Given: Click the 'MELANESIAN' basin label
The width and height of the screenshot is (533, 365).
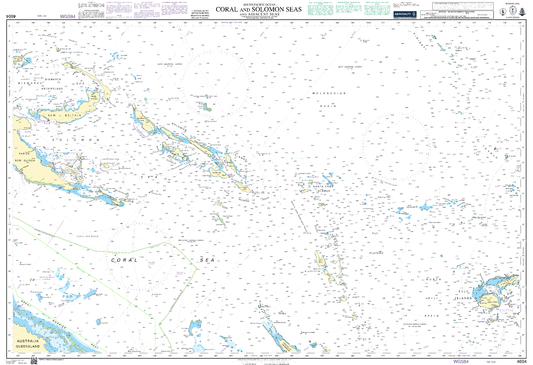Looking at the screenshot, I should pos(329,93).
